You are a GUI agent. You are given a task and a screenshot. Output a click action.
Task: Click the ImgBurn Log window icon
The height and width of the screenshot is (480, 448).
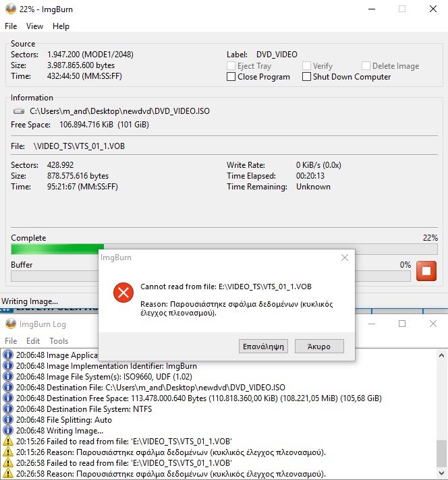click(11, 324)
